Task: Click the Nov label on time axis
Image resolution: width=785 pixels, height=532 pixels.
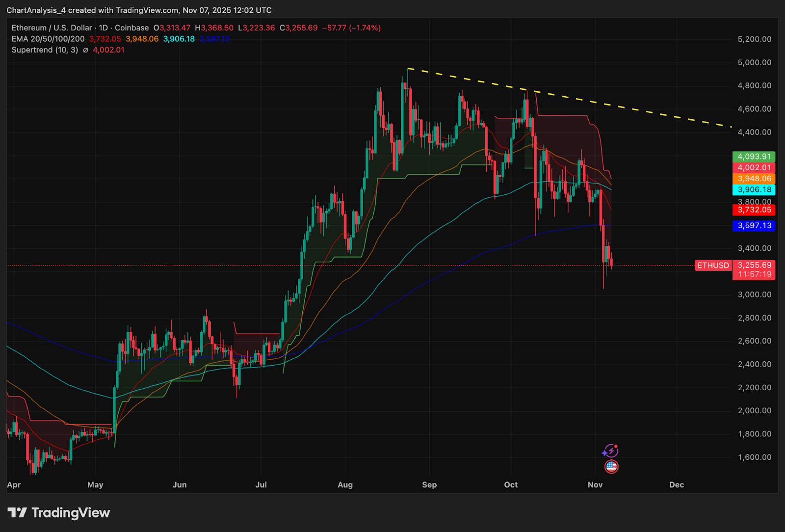Action: tap(595, 485)
